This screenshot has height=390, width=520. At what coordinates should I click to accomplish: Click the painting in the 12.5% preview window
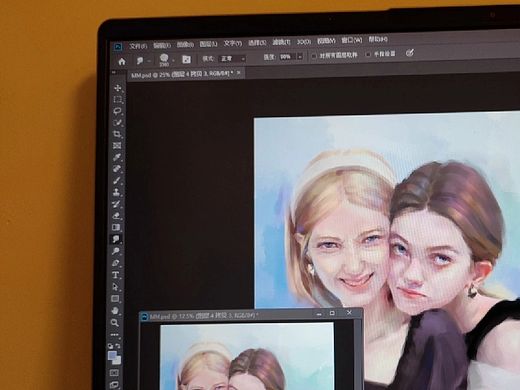(x=247, y=356)
